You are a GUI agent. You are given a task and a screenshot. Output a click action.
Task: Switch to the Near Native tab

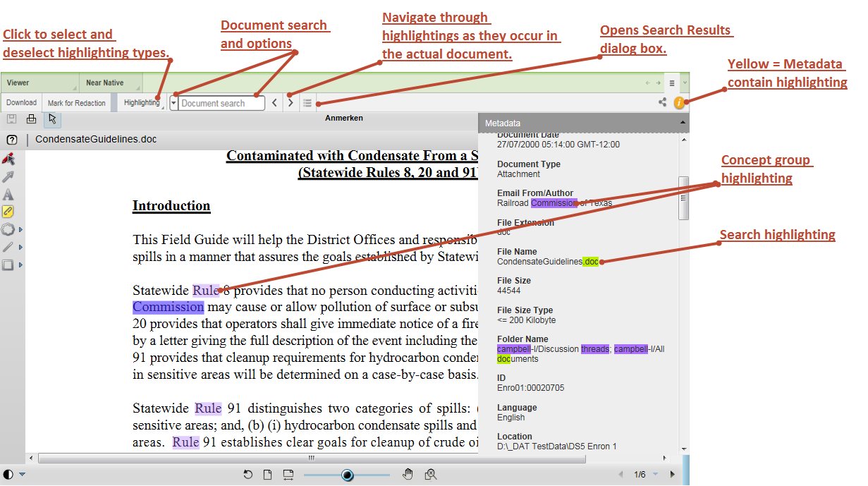pyautogui.click(x=104, y=83)
